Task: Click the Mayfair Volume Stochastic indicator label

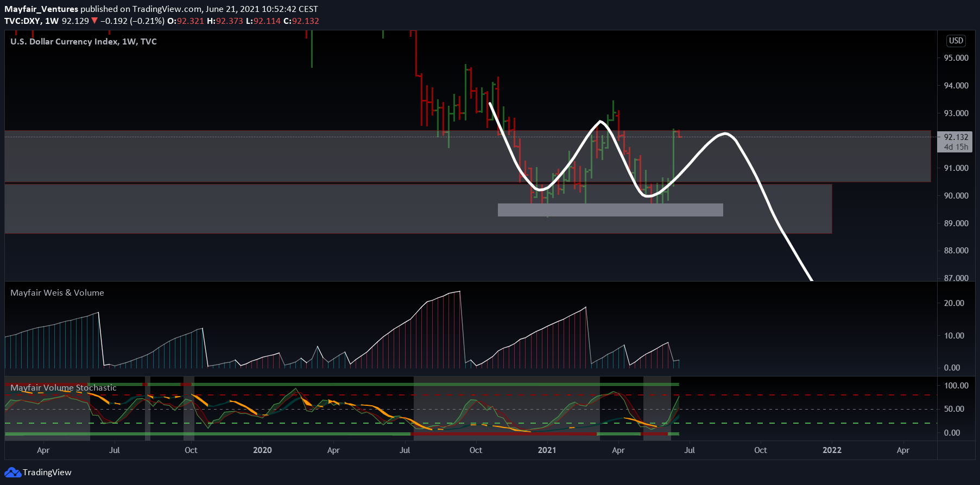Action: 64,388
